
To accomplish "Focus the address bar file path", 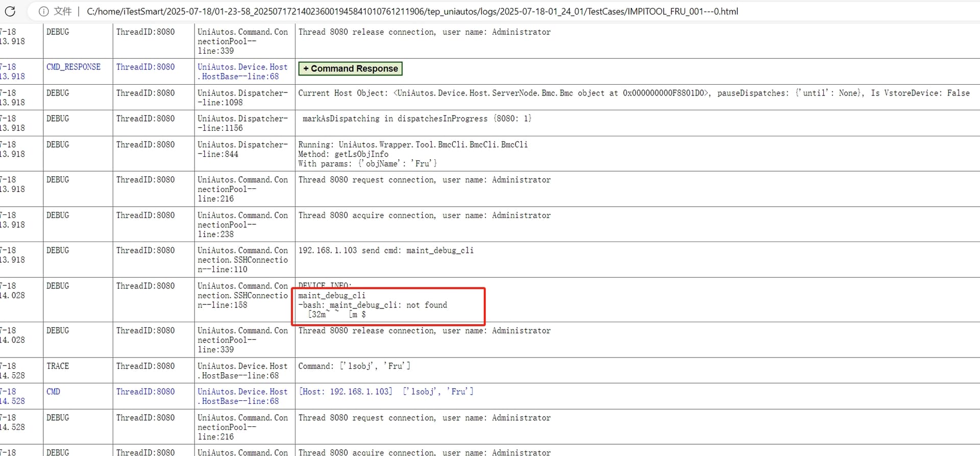I will pos(412,11).
